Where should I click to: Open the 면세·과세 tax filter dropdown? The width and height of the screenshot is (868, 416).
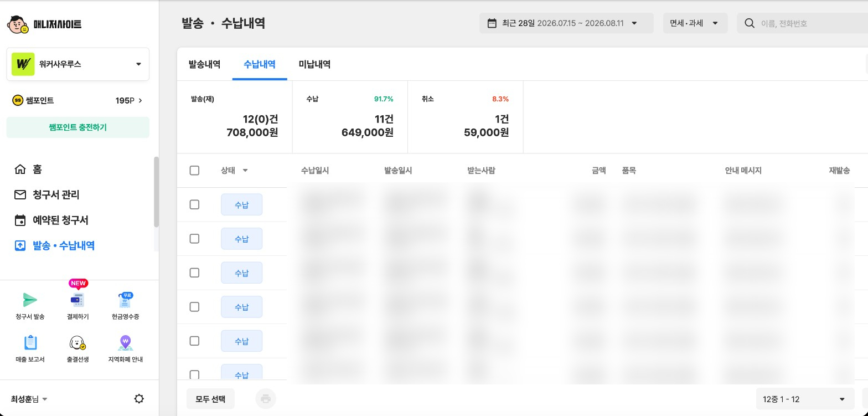click(695, 23)
